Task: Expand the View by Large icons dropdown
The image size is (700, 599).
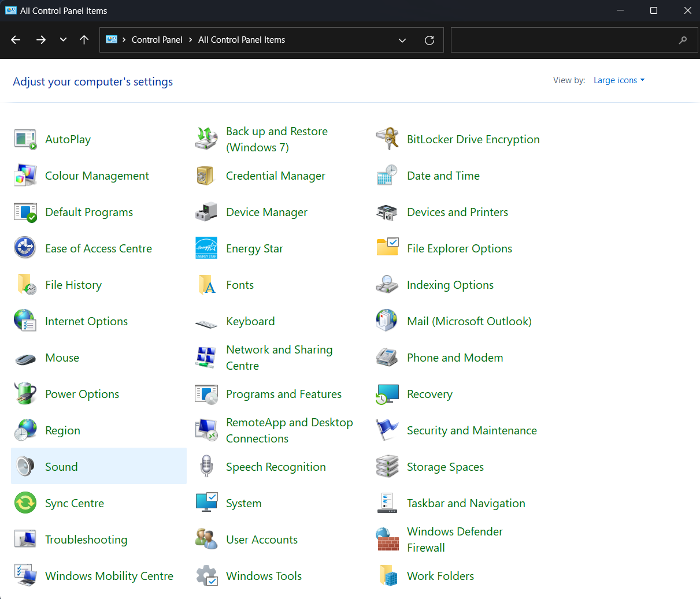Action: pyautogui.click(x=618, y=80)
